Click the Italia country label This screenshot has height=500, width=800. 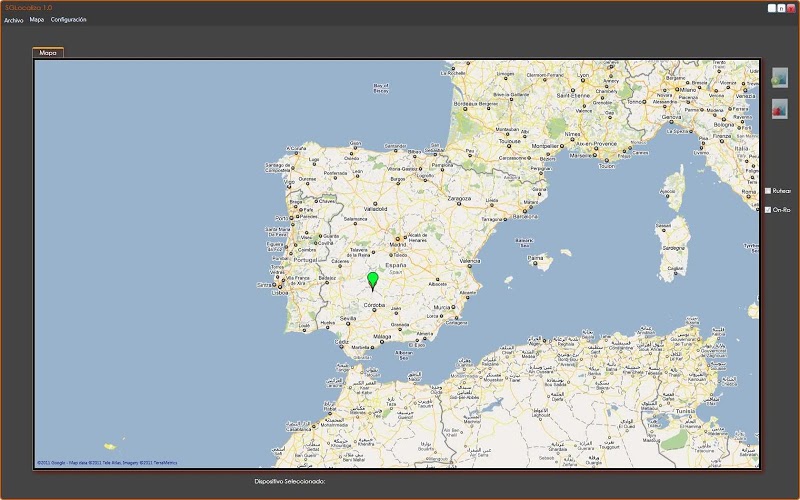coord(741,148)
